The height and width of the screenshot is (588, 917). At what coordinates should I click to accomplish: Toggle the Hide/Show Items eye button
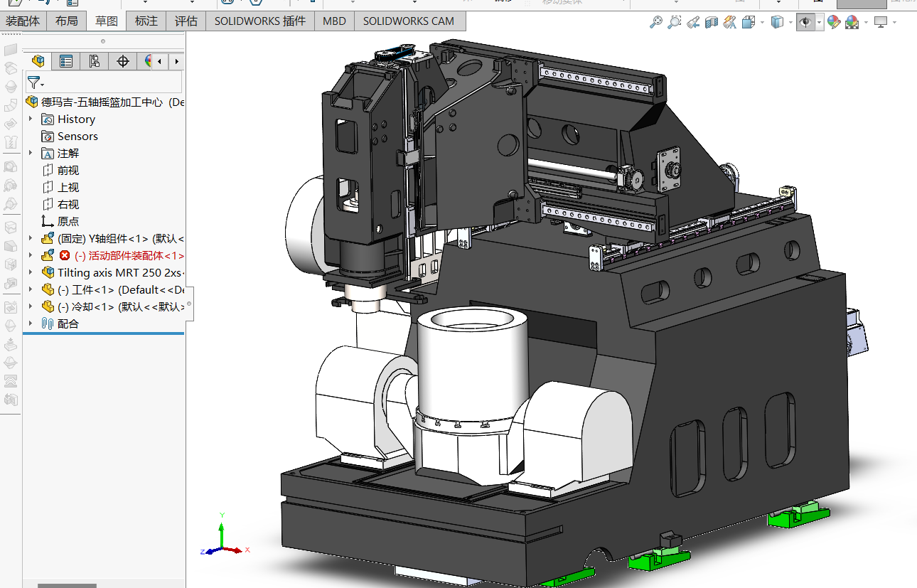click(x=805, y=23)
